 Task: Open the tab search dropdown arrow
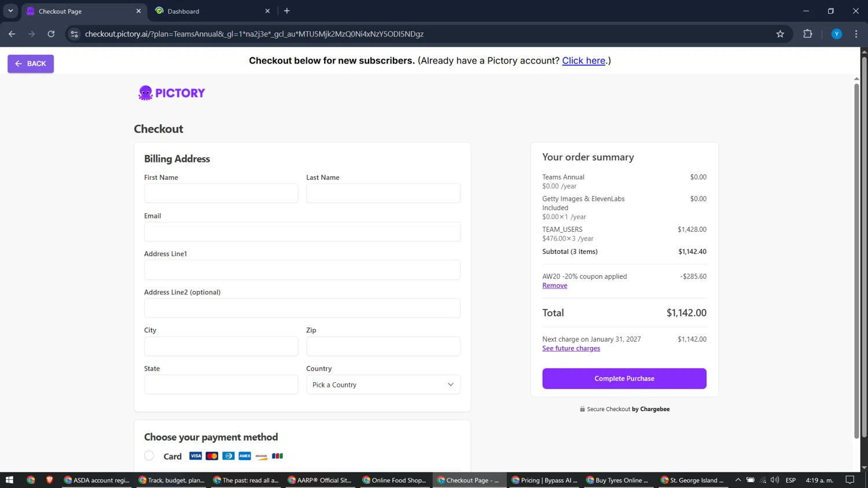(x=10, y=11)
